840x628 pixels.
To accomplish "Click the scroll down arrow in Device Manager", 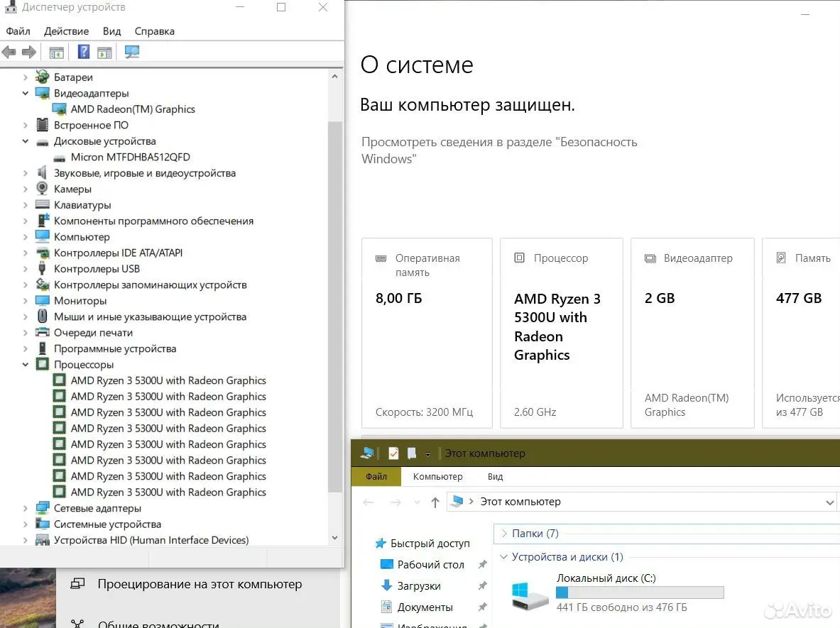I will (335, 537).
